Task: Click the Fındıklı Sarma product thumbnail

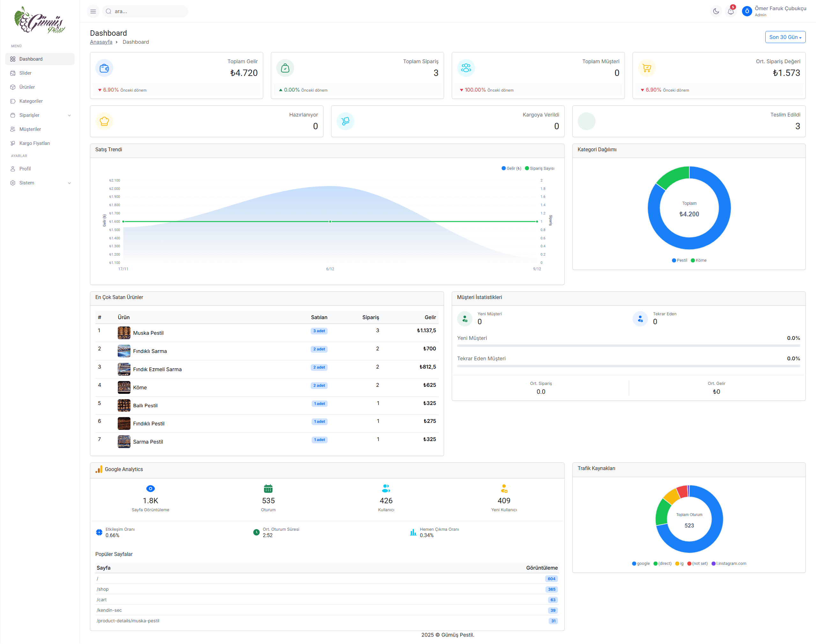Action: (x=124, y=351)
